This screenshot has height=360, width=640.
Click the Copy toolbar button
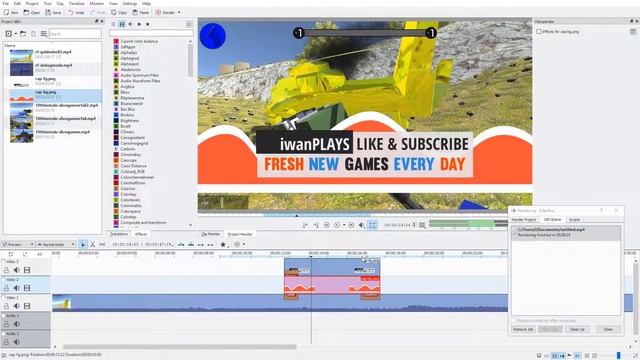[x=119, y=13]
